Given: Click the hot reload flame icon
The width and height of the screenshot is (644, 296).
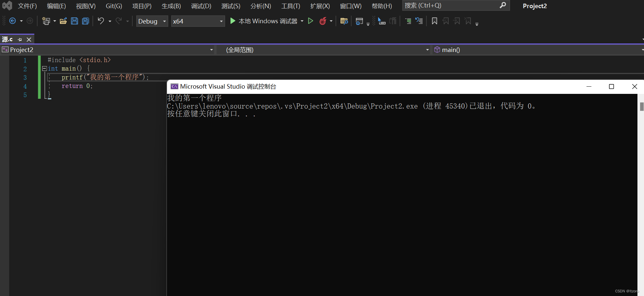Looking at the screenshot, I should click(323, 21).
